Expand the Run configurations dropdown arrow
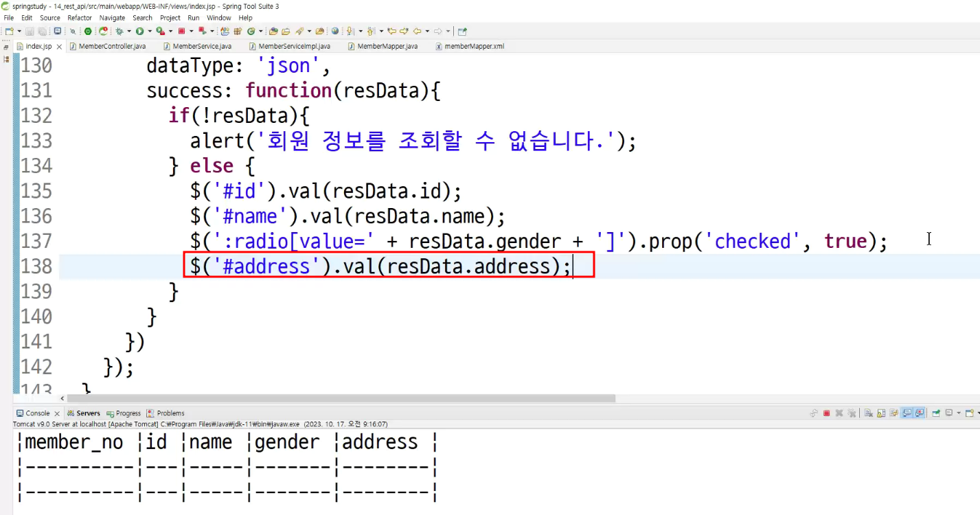980x515 pixels. pos(150,31)
